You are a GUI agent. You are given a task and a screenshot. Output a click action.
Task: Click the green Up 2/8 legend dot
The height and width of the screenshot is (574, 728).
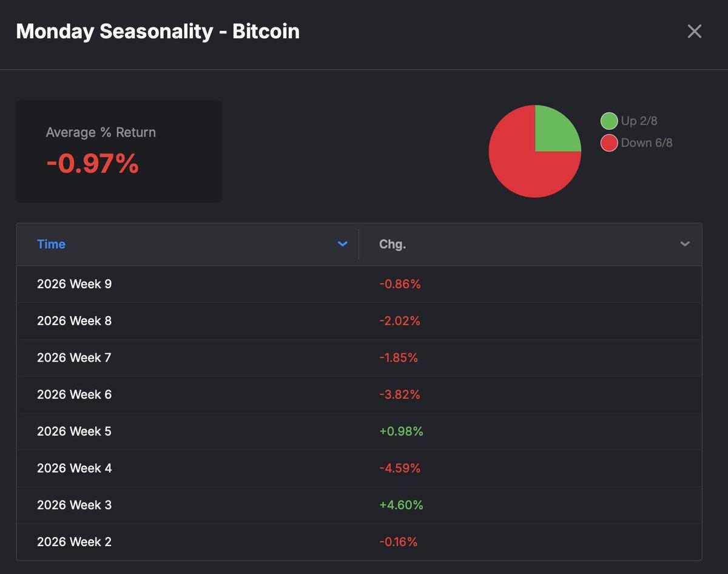608,121
